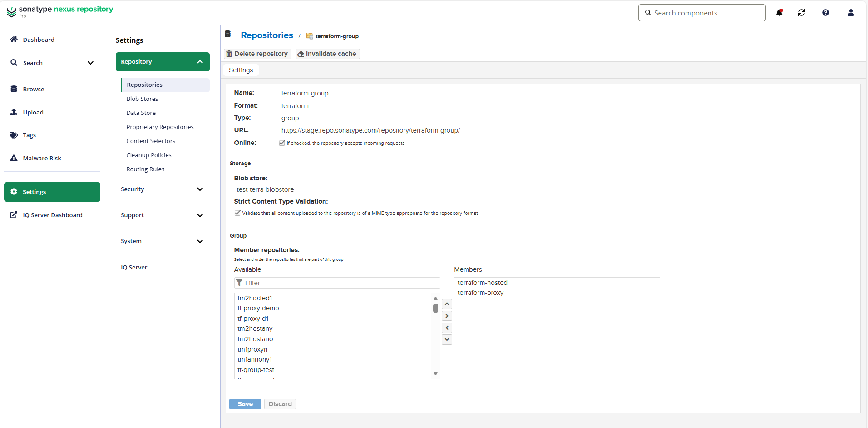Open Upload using its upload icon
The image size is (868, 428).
point(14,112)
